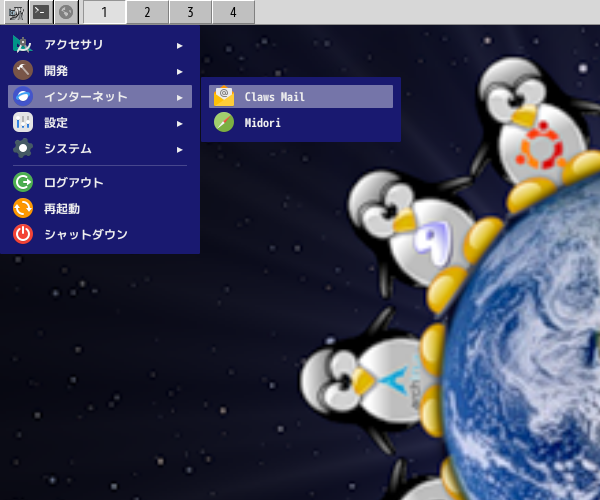Choose シャットダウン to power off
The height and width of the screenshot is (500, 600).
coord(100,234)
